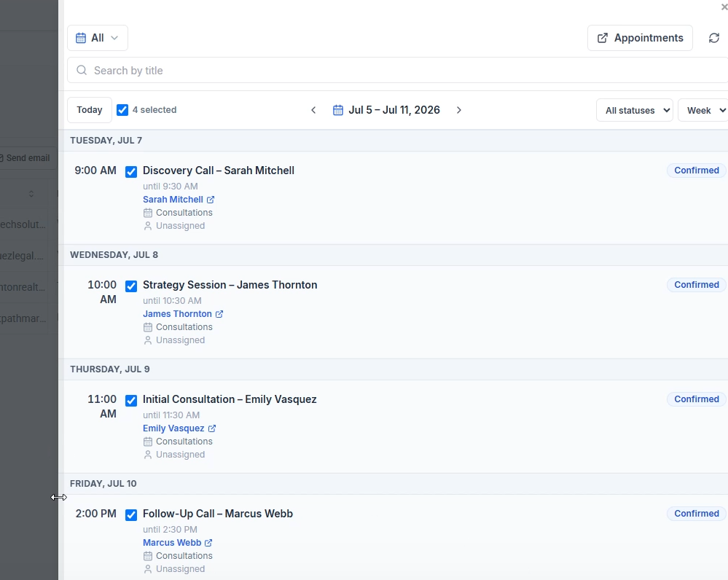Click Initial Consultation – Emily Vasquez title
Viewport: 728px width, 580px height.
pyautogui.click(x=230, y=399)
